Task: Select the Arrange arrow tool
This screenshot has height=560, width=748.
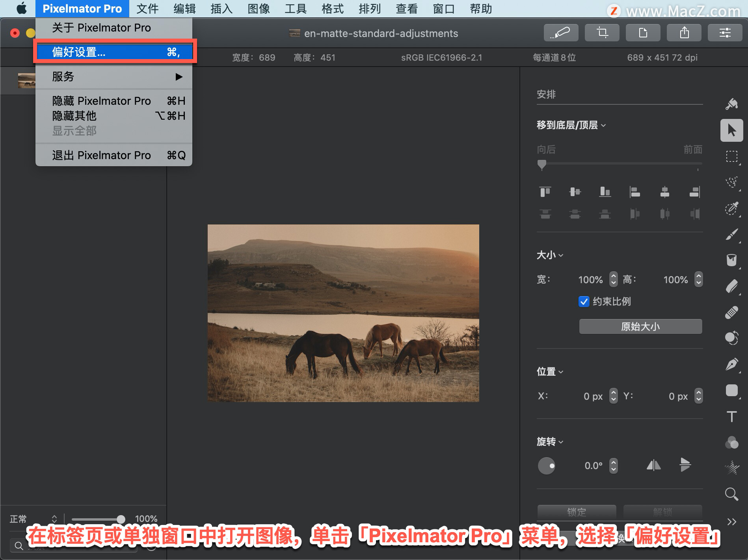Action: [731, 130]
